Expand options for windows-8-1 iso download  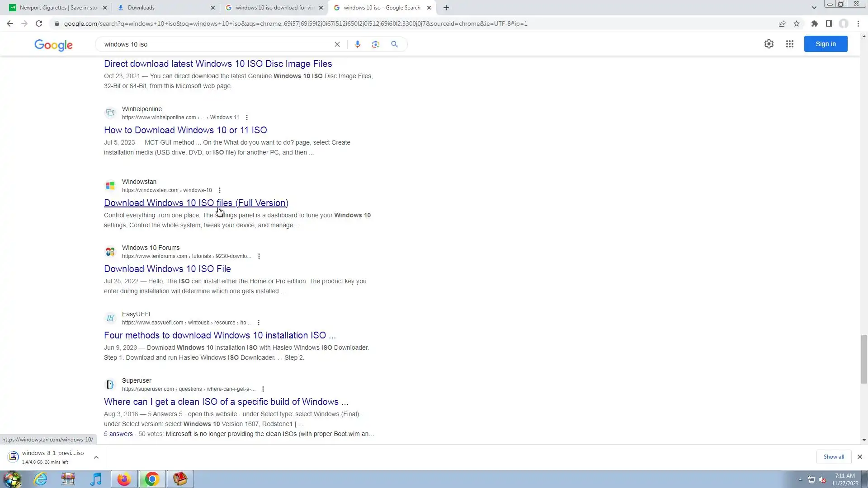(96, 457)
